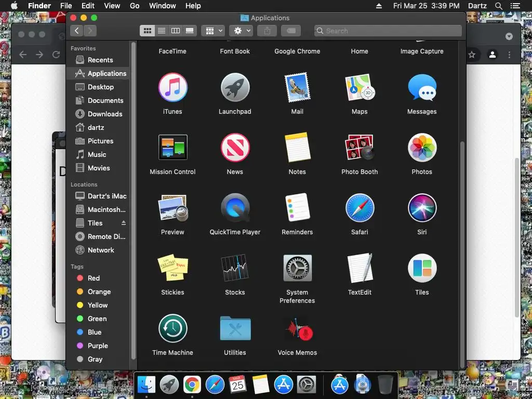Open Documents in the sidebar
The image size is (532, 399).
tap(98, 100)
